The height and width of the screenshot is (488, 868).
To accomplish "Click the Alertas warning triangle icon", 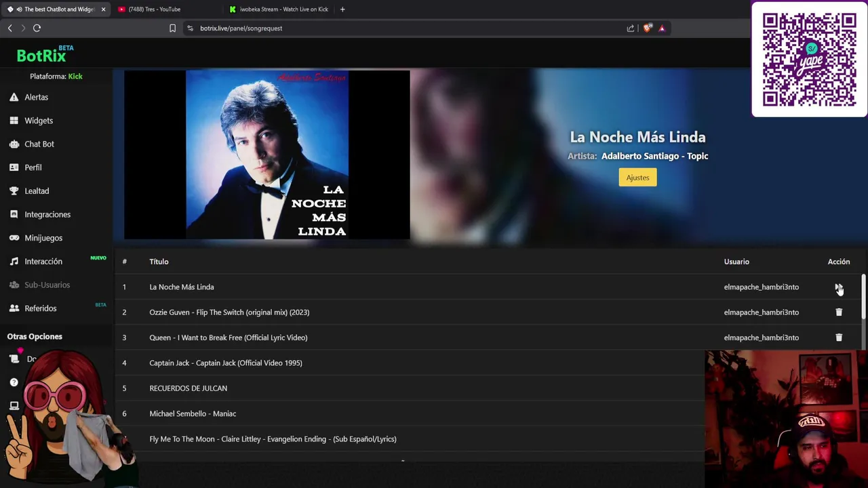I will point(14,97).
